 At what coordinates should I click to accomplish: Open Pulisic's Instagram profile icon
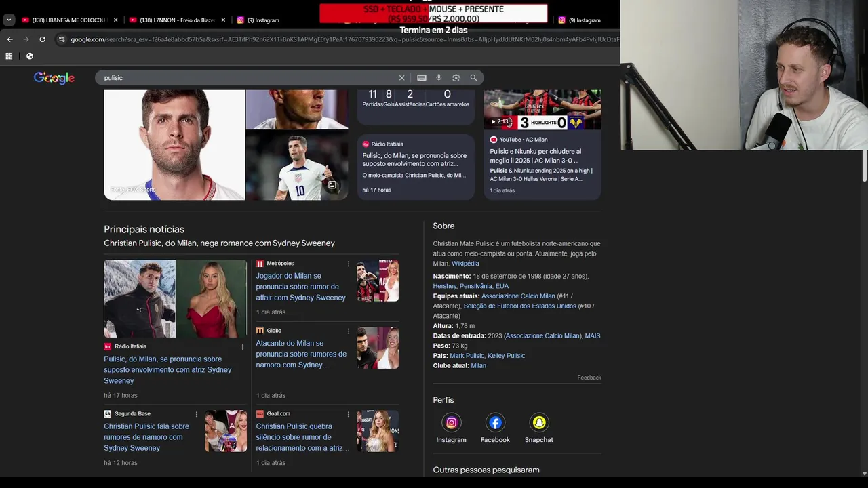point(452,423)
